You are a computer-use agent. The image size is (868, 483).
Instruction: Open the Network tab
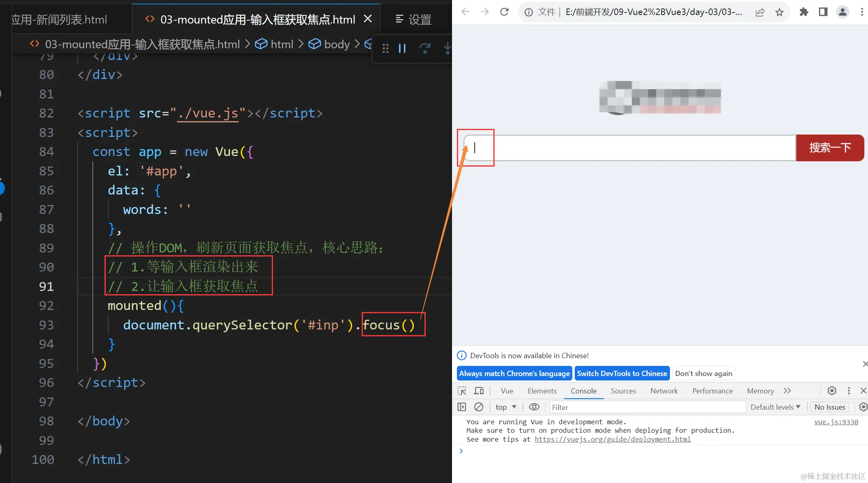click(664, 391)
